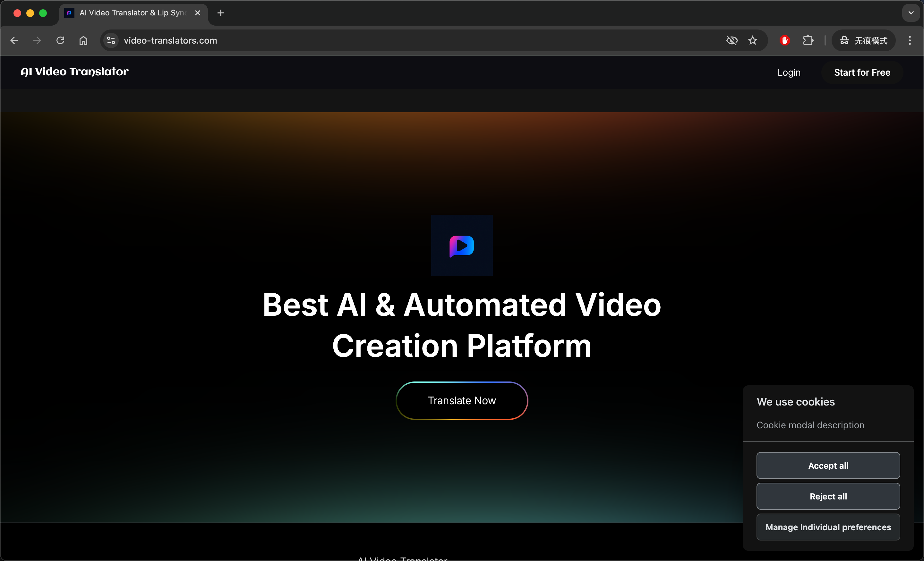The image size is (924, 561).
Task: Reject all cookies
Action: click(x=828, y=496)
